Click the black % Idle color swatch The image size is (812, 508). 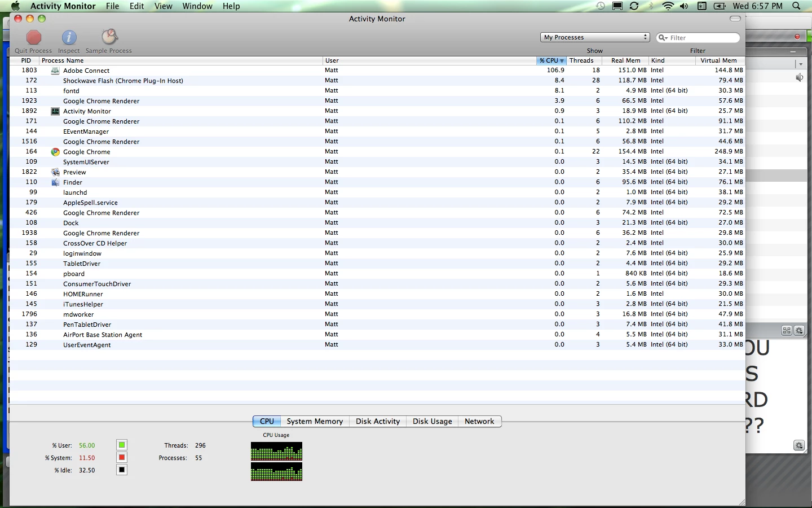(122, 470)
